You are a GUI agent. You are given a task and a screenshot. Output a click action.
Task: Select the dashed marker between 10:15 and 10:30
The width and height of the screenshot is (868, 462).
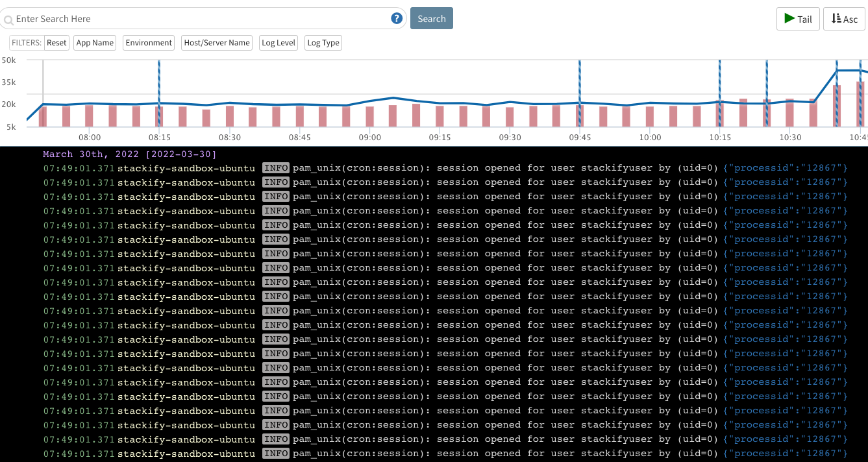(x=767, y=93)
